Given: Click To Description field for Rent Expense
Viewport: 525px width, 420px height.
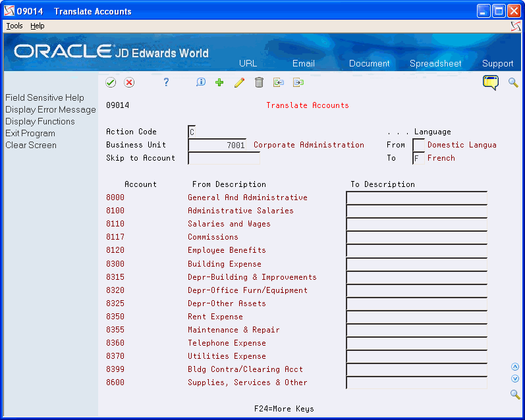Looking at the screenshot, I should click(x=416, y=317).
